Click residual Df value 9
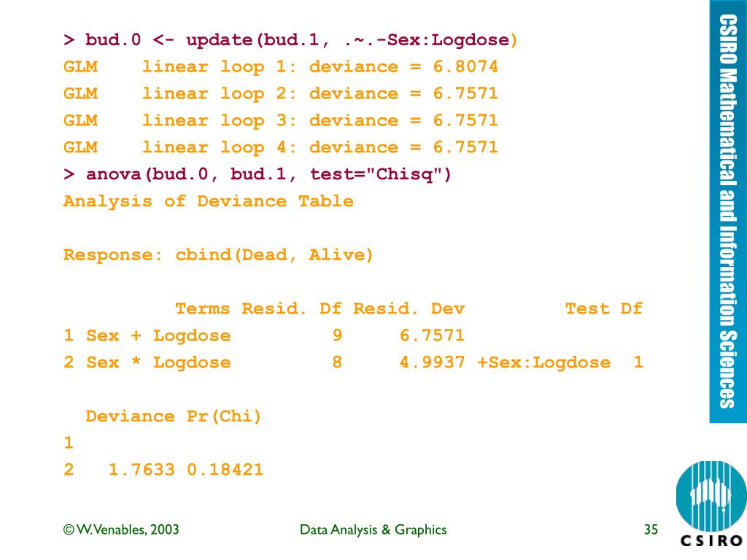This screenshot has width=747, height=560. coord(337,335)
